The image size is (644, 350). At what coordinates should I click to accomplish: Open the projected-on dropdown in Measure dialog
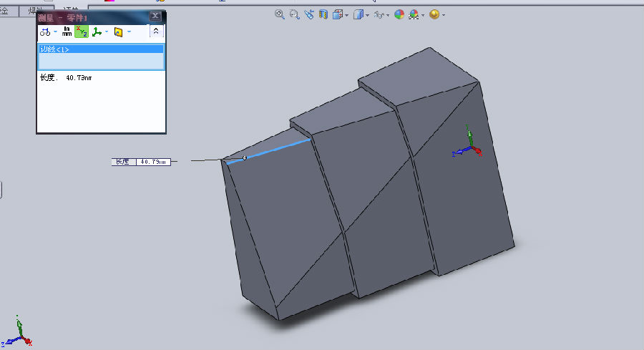click(x=129, y=31)
